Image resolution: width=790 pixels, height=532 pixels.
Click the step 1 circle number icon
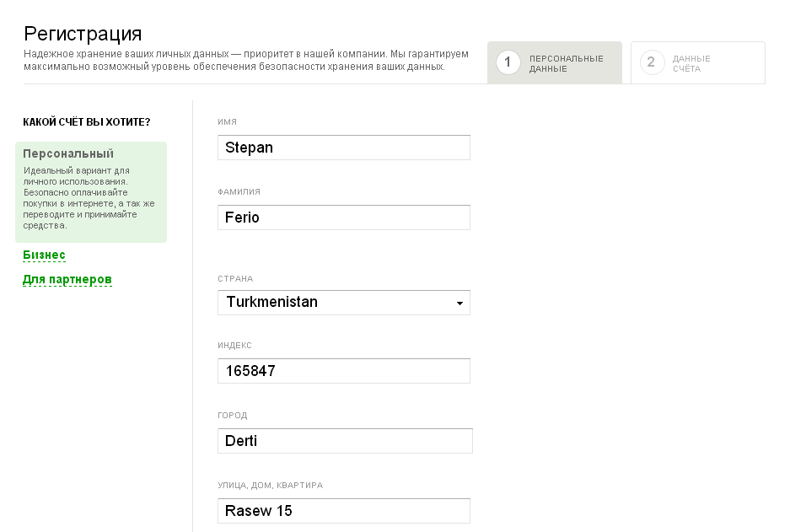508,62
